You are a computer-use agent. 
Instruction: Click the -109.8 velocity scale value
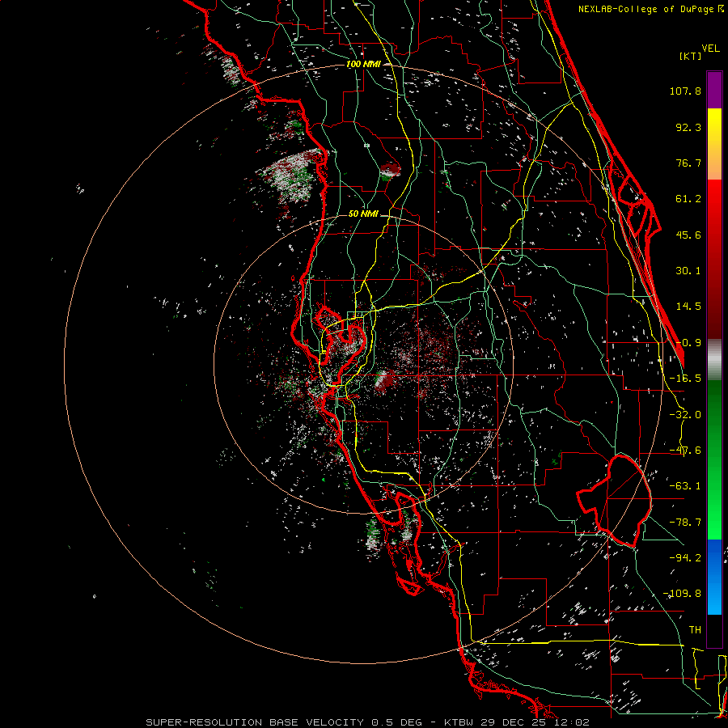(x=682, y=594)
